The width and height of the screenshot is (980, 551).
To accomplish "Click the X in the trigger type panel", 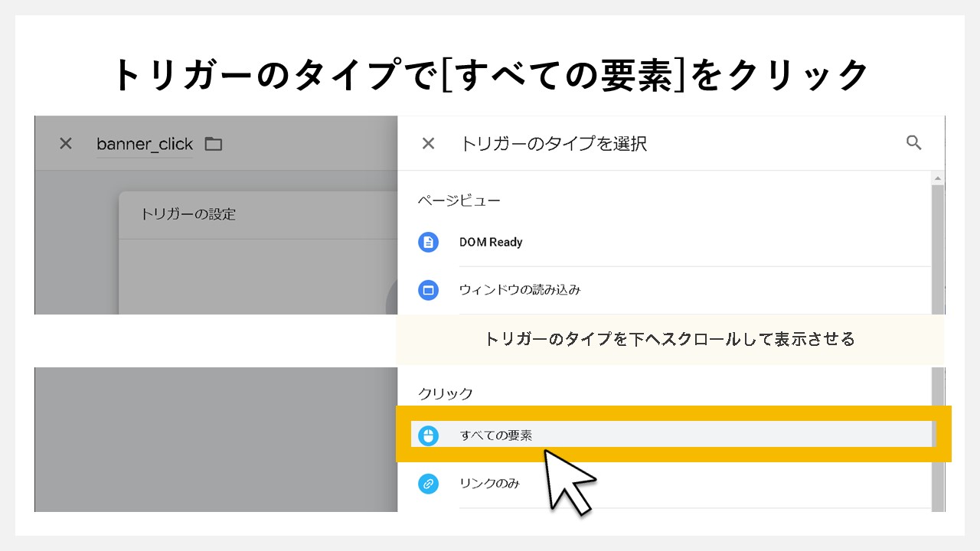I will click(x=427, y=143).
